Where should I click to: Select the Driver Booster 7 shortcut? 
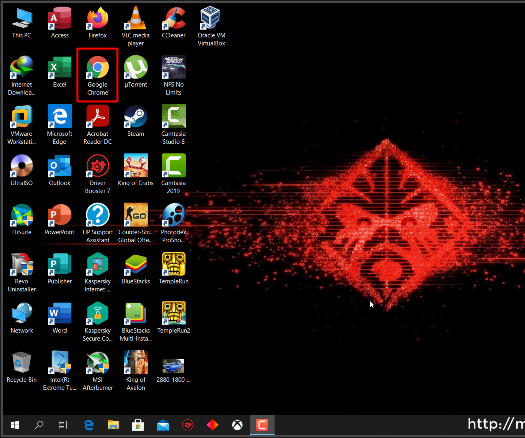click(x=98, y=174)
